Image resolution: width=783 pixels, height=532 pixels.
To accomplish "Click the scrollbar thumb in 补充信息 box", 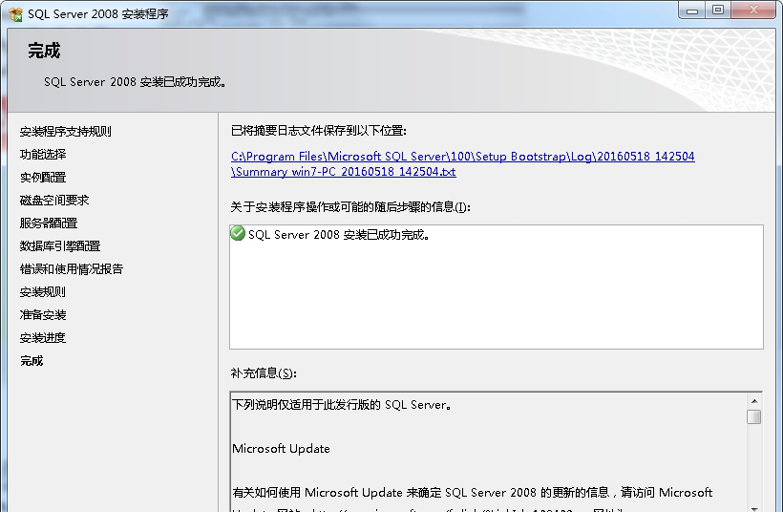I will pyautogui.click(x=754, y=416).
